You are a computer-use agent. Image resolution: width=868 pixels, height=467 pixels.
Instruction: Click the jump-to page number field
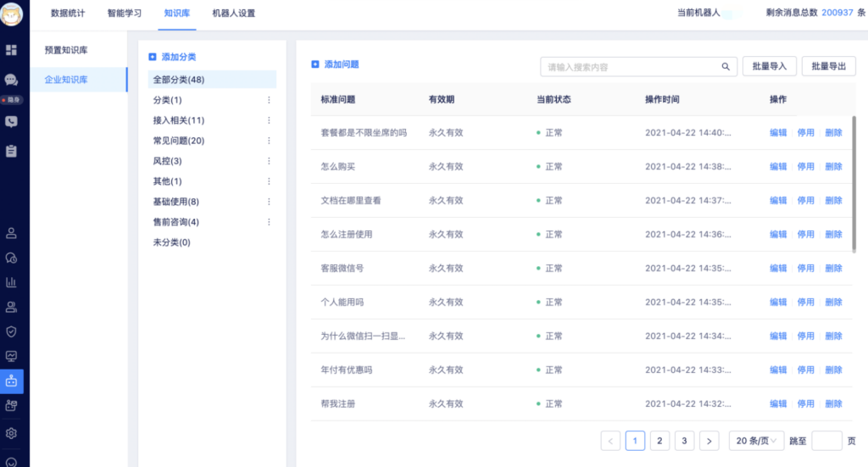(x=826, y=441)
